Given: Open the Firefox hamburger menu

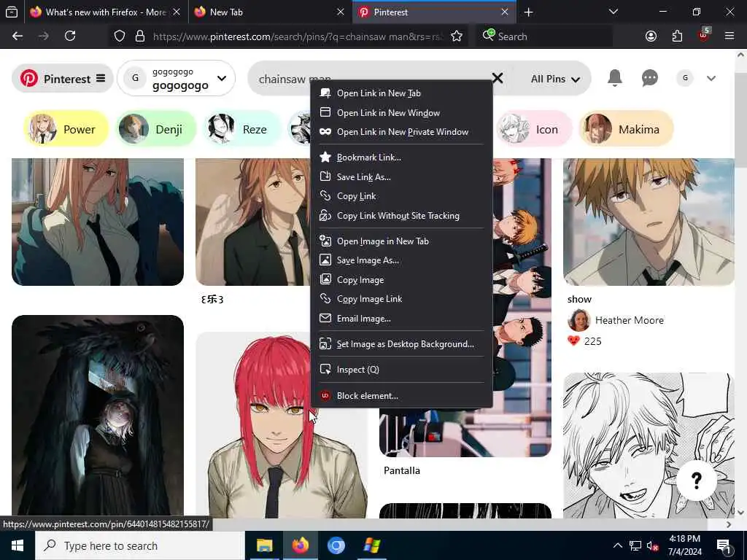Looking at the screenshot, I should 729,36.
